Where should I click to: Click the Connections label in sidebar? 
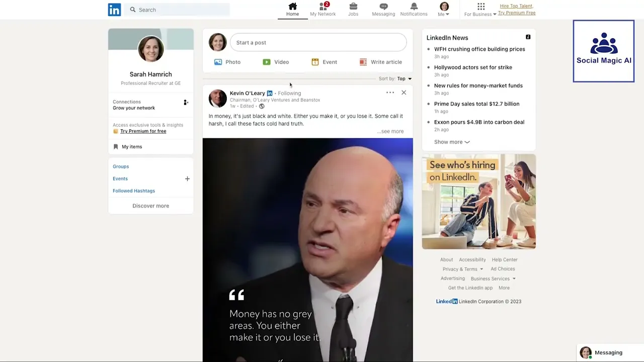(127, 102)
